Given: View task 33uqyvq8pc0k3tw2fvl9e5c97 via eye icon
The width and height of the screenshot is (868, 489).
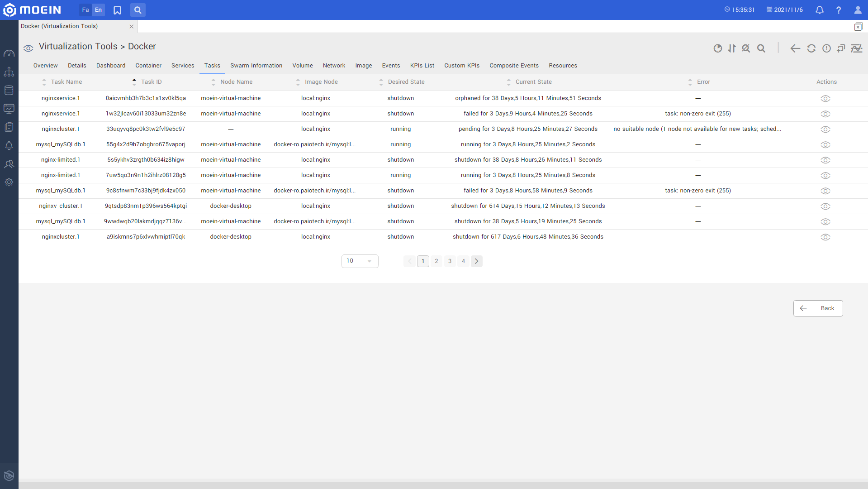Looking at the screenshot, I should [825, 129].
